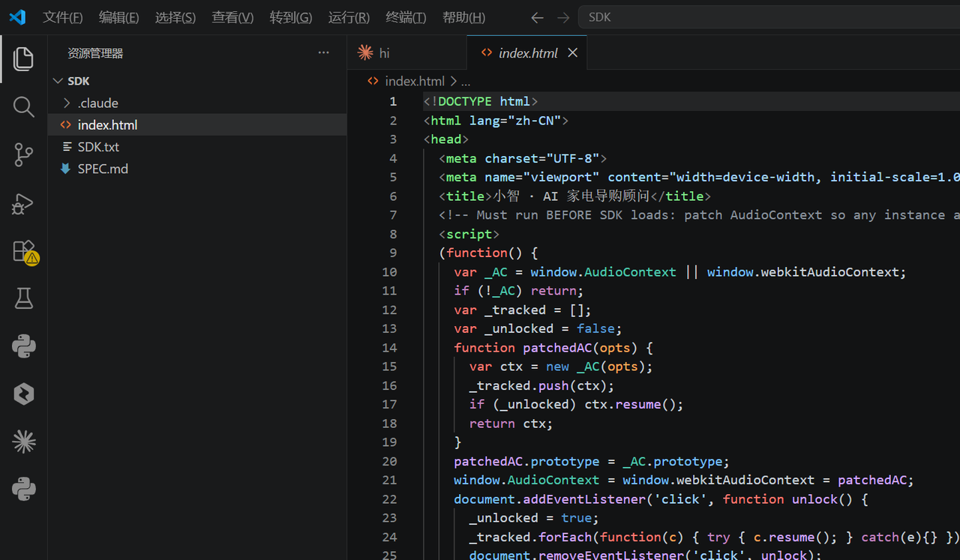The height and width of the screenshot is (560, 960).
Task: Switch to the index.html editor tab
Action: 527,52
